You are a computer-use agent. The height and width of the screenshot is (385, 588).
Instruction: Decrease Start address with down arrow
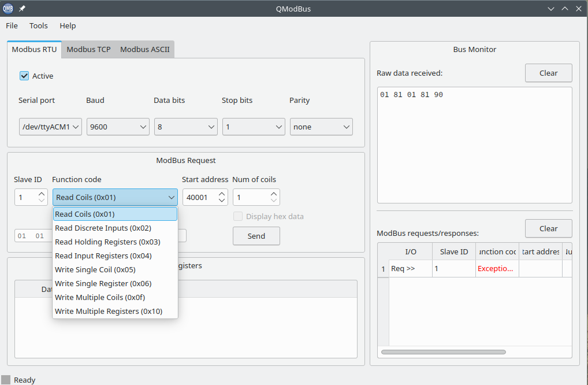(222, 201)
